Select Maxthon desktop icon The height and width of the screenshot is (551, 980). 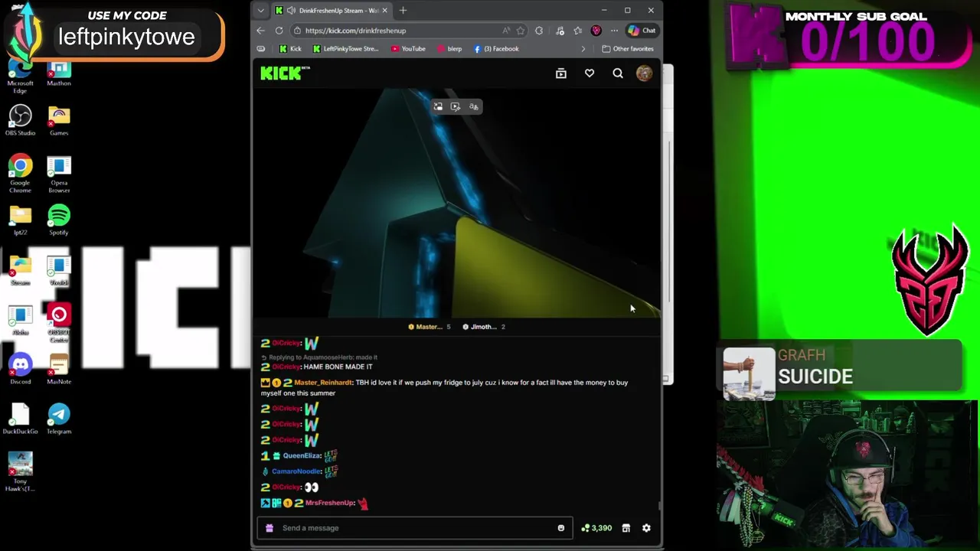pyautogui.click(x=59, y=73)
